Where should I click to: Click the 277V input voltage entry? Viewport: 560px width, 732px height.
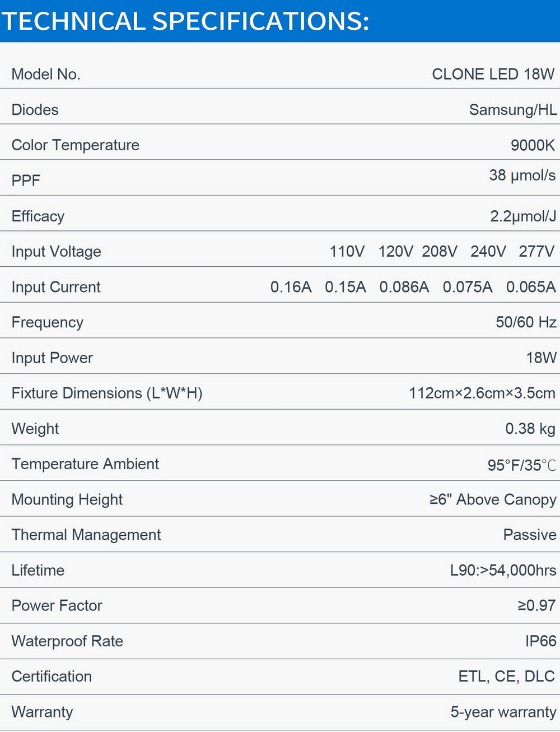[536, 251]
